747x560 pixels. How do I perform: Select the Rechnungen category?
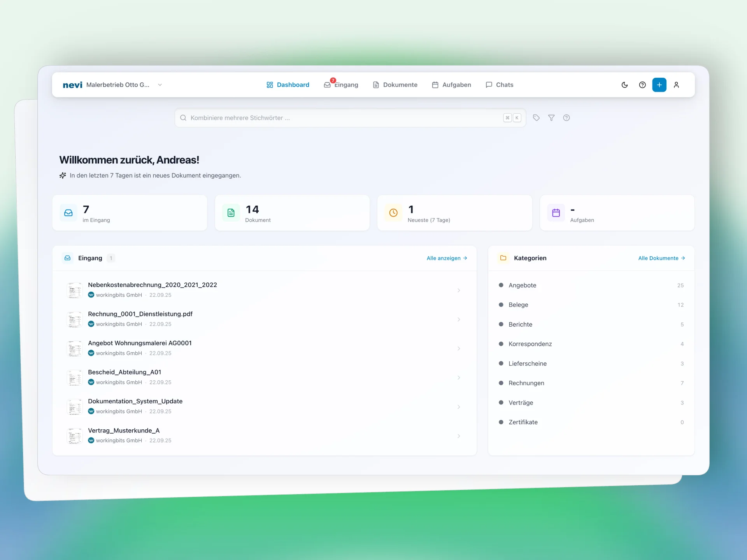tap(526, 383)
